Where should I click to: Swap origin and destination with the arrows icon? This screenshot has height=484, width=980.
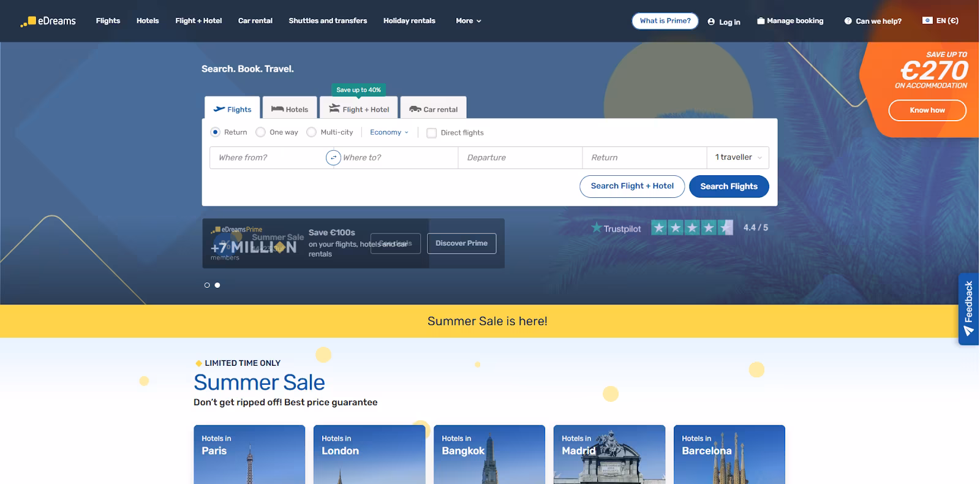333,157
